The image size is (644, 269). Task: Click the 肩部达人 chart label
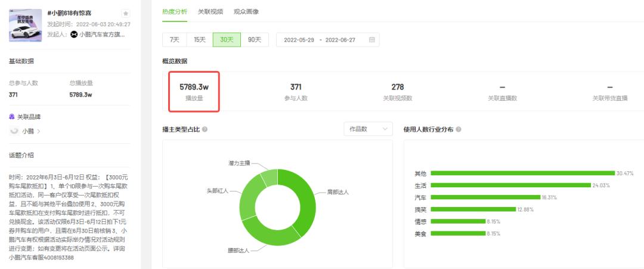(x=338, y=191)
